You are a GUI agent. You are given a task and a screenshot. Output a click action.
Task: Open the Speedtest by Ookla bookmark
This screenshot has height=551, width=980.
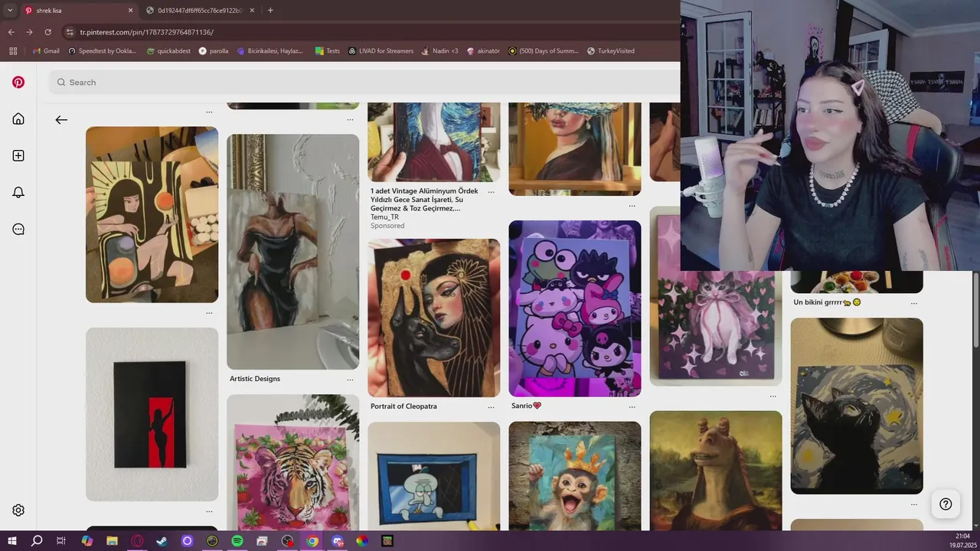(102, 51)
